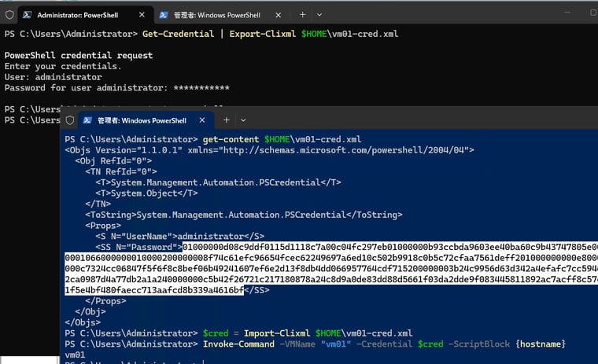
Task: Switch to Administrator: PowerShell tab
Action: (x=86, y=15)
